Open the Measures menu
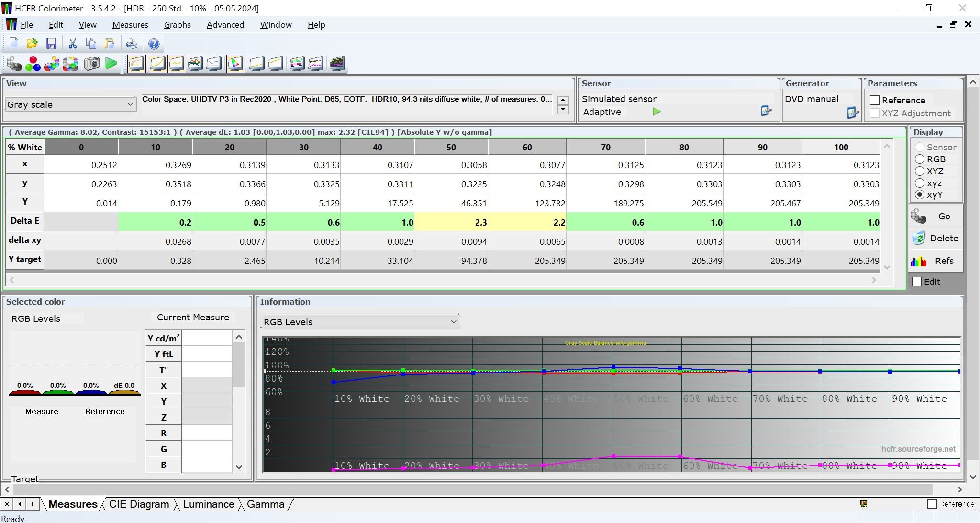Viewport: 980px width, 523px height. 130,25
